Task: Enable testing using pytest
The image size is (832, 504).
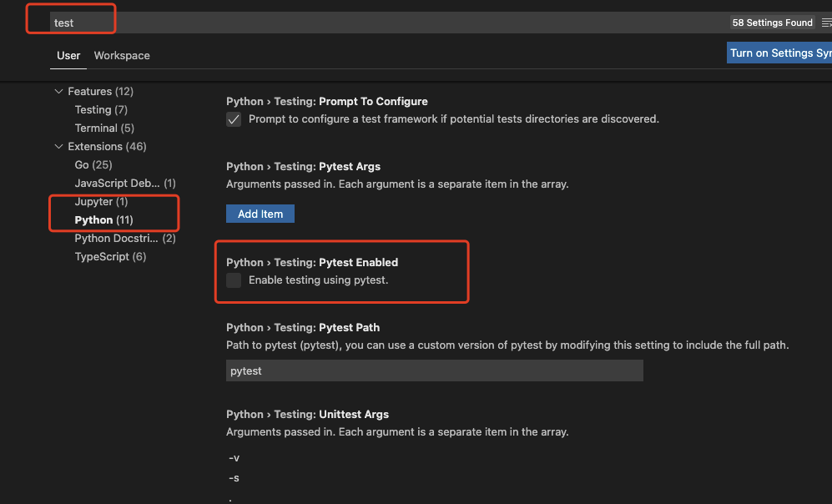Action: tap(233, 280)
